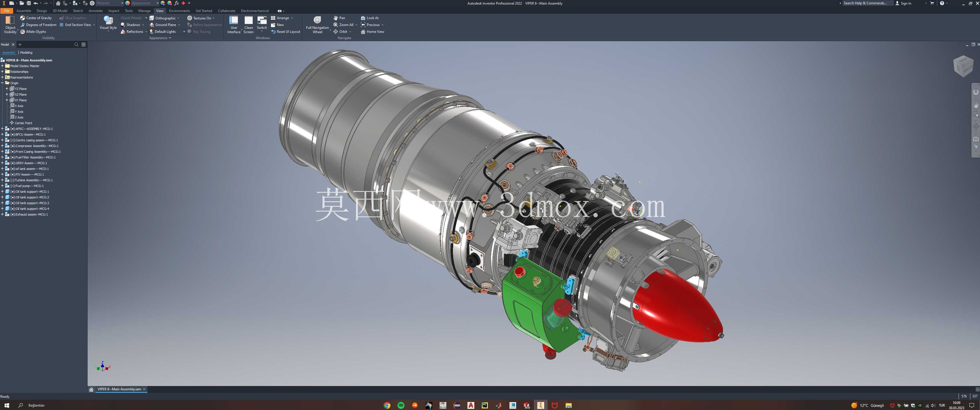Open the Environments ribbon tab
980x410 pixels.
pyautogui.click(x=179, y=11)
